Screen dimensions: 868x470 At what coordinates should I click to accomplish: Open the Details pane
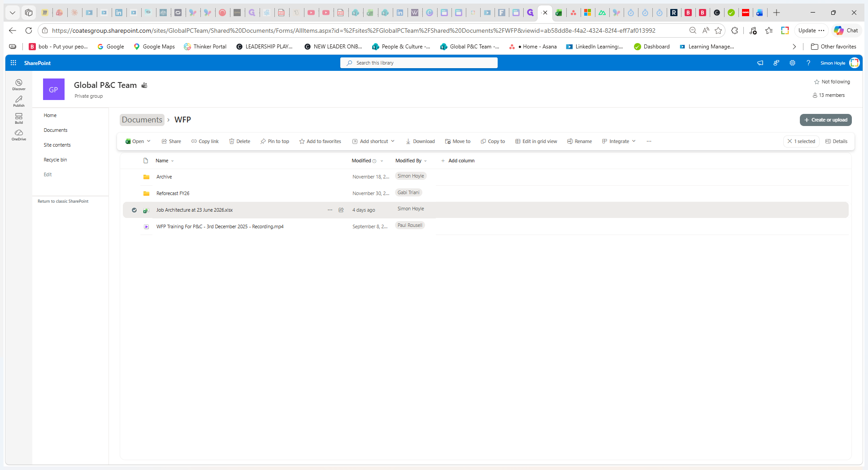click(x=837, y=141)
